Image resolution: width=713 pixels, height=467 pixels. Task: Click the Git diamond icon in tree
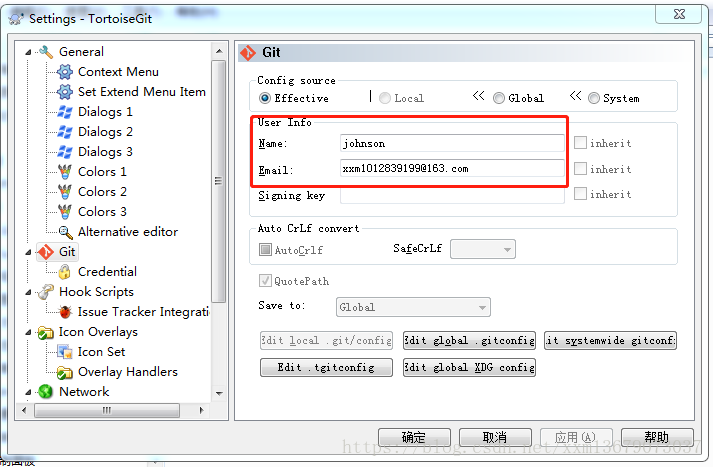(x=46, y=252)
